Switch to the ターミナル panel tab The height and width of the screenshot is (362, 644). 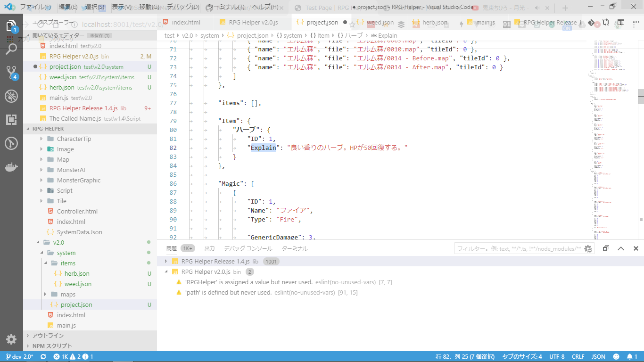coord(295,248)
